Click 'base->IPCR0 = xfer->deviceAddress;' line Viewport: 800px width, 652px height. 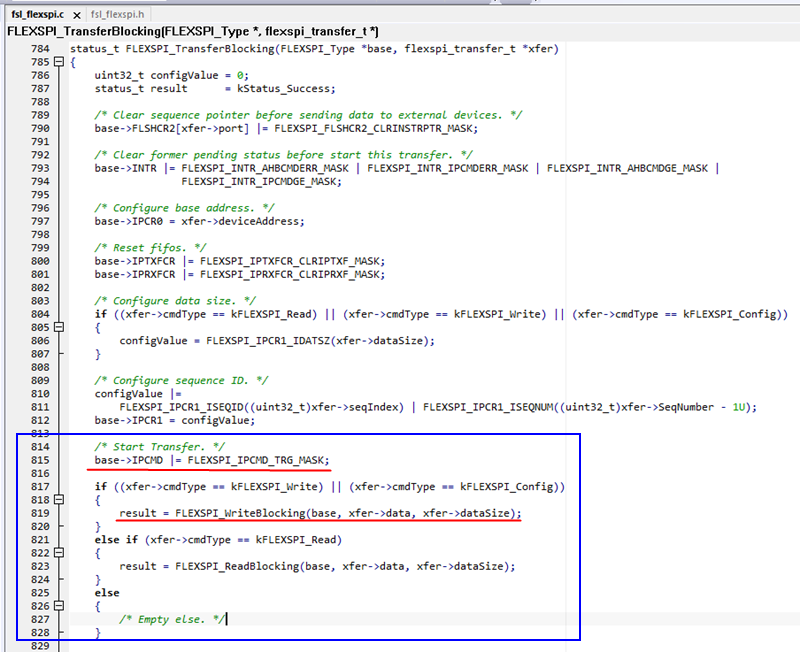[x=199, y=221]
